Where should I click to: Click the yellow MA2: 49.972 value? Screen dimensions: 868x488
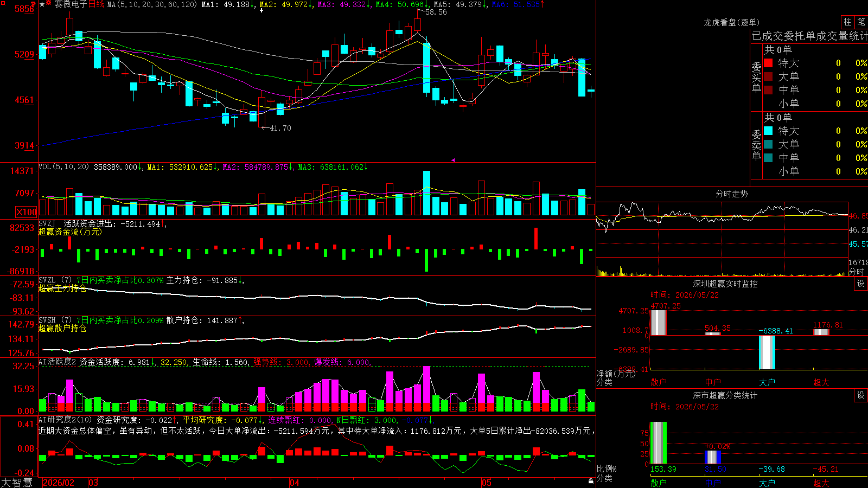pos(286,4)
